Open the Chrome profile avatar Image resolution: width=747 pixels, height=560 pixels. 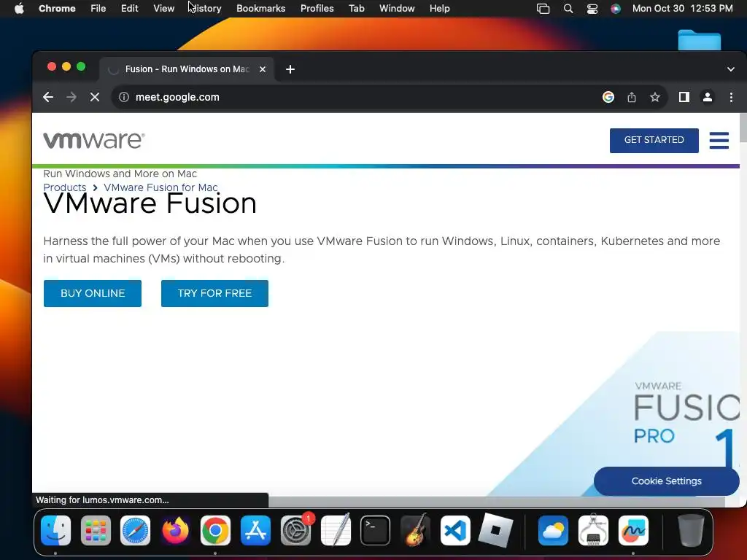[x=708, y=97]
